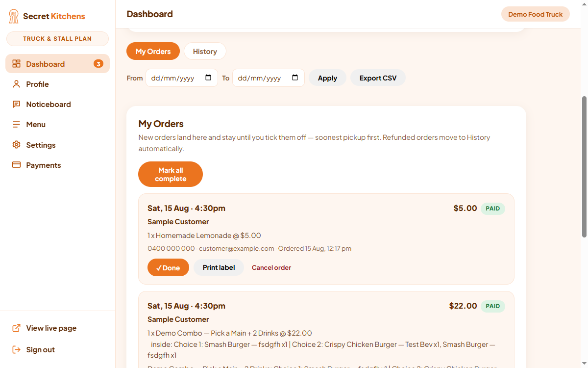Click the Demo Food Truck account pill
Image resolution: width=588 pixels, height=368 pixels.
pyautogui.click(x=535, y=14)
